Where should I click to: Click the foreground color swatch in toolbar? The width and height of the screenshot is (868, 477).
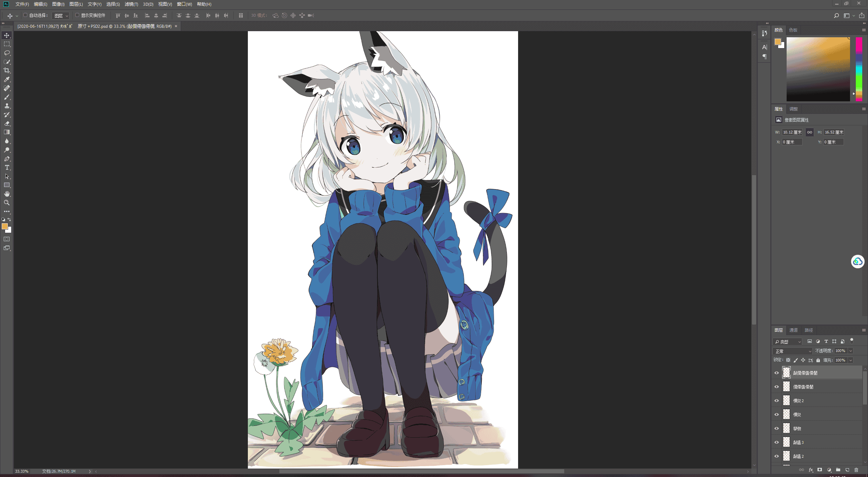coord(5,226)
